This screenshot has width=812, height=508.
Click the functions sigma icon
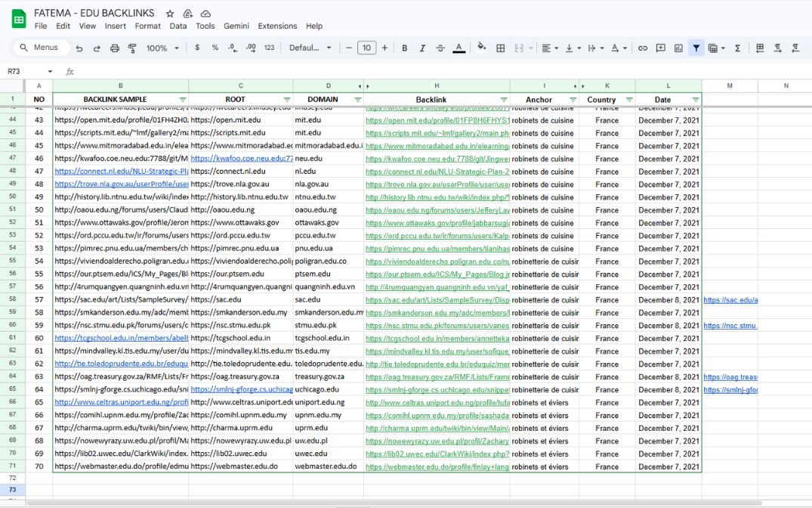(737, 48)
